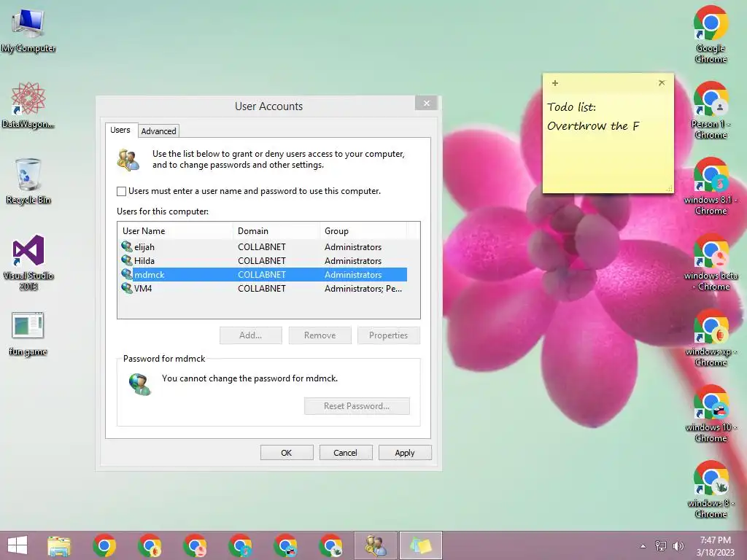Switch to the Advanced tab
Image resolution: width=747 pixels, height=560 pixels.
[158, 131]
